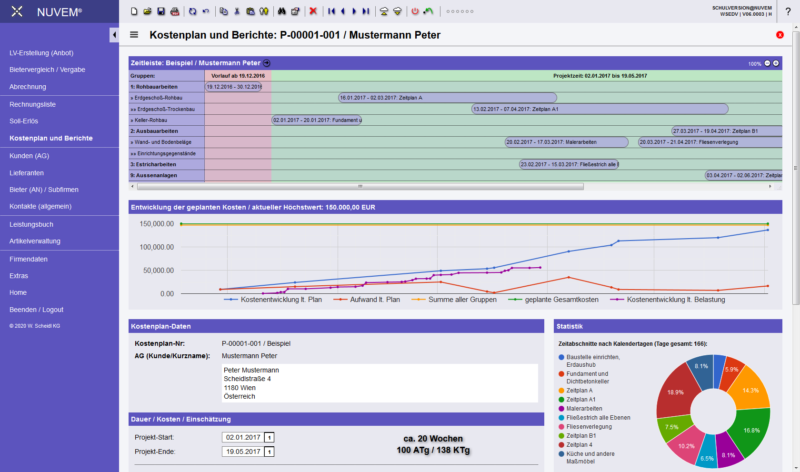The height and width of the screenshot is (472, 800).
Task: Go to previous record
Action: click(343, 11)
